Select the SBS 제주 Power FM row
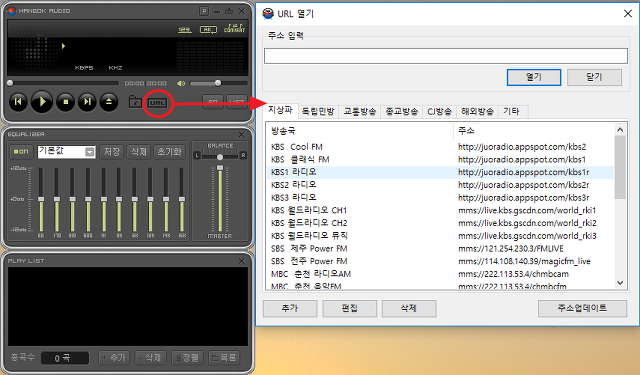 pyautogui.click(x=440, y=249)
